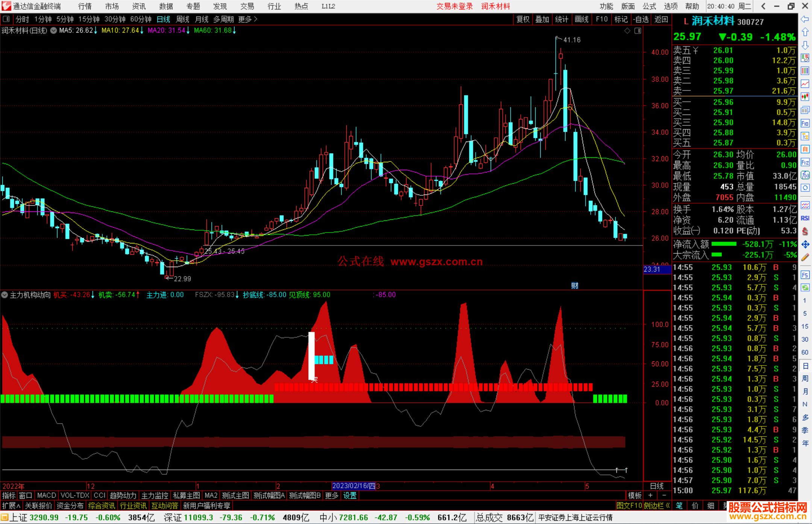Click the 设置 settings link in indicator bar
The image size is (812, 524).
350,495
